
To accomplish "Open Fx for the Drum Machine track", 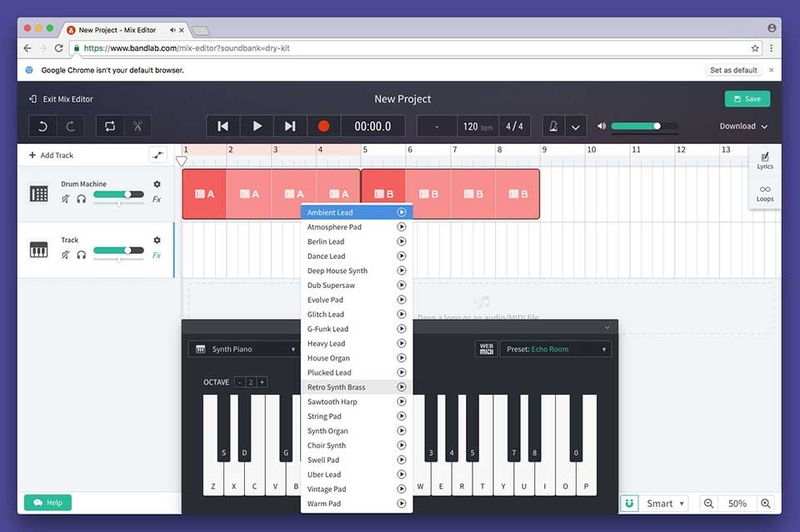I will (x=157, y=199).
